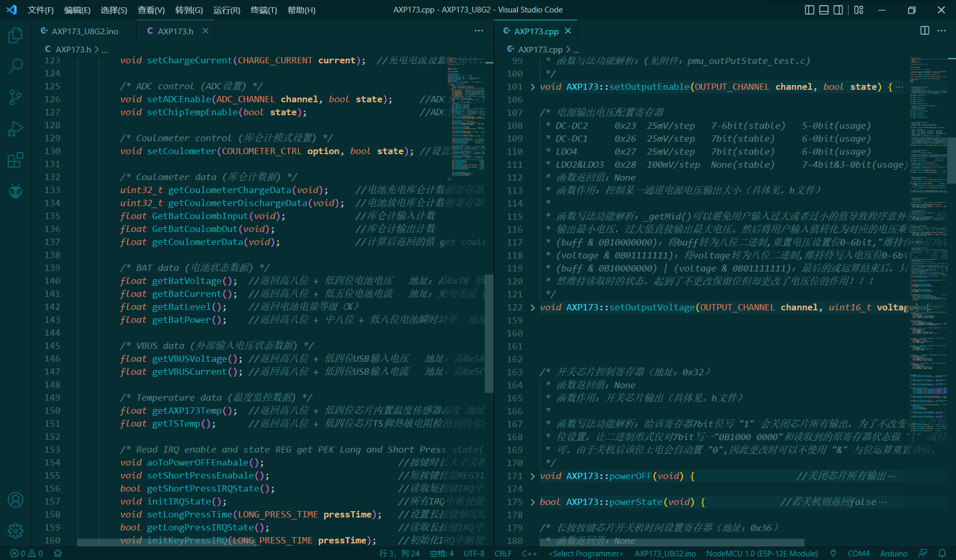Viewport: 956px width, 560px height.
Task: Click the left editor vertical scrollbar
Action: (x=489, y=334)
